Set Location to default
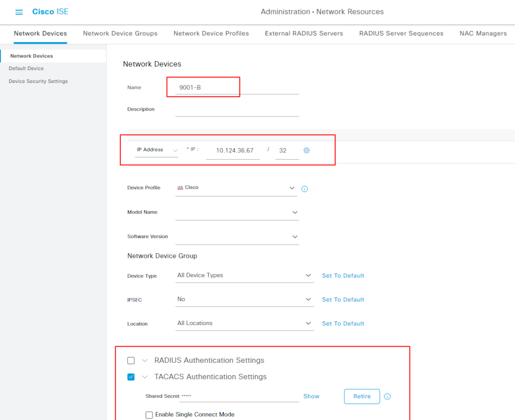Viewport: 515px width, 420px height. click(x=343, y=324)
